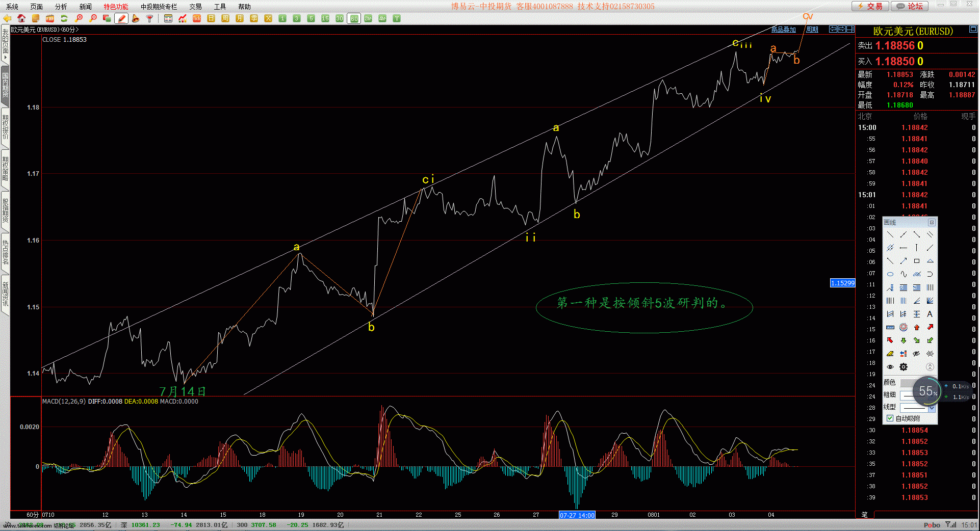The height and width of the screenshot is (531, 980).
Task: Select the arrow line drawing tool
Action: pos(904,261)
